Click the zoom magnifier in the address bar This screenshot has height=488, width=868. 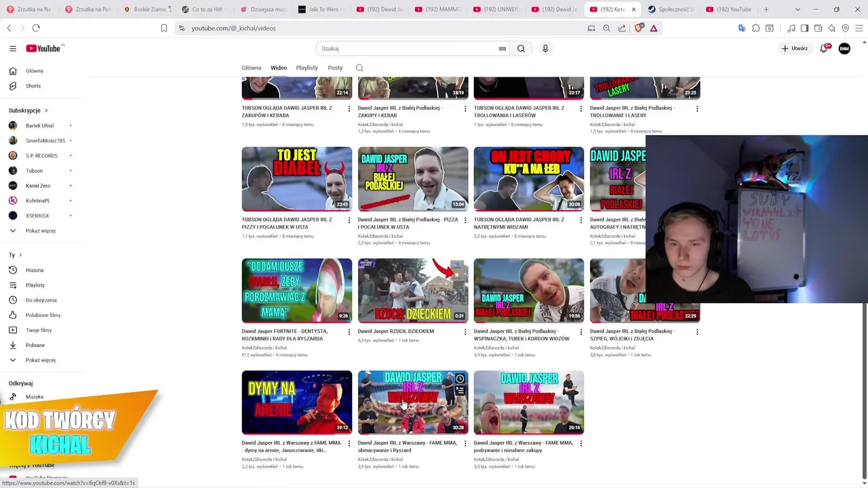tap(606, 28)
